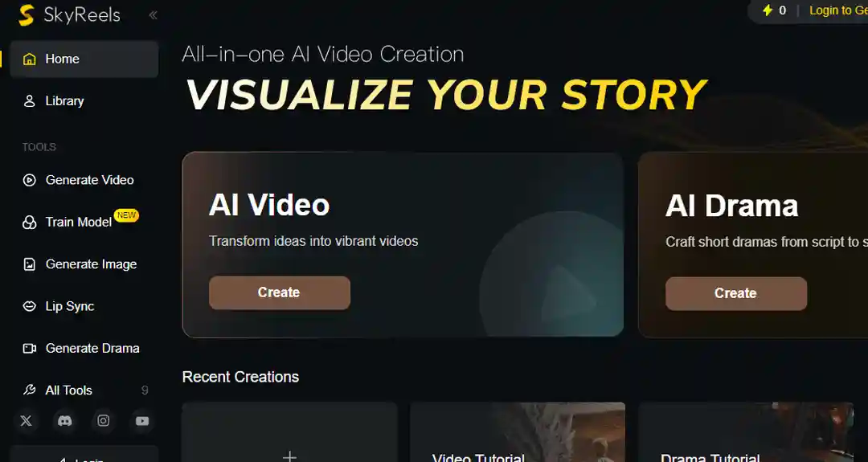
Task: Open the Home menu item
Action: coord(84,59)
